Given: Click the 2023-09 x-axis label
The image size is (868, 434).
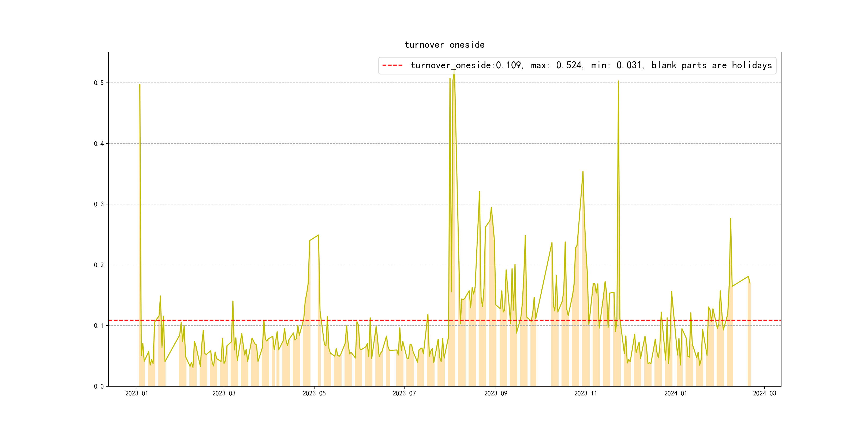Looking at the screenshot, I should point(495,393).
